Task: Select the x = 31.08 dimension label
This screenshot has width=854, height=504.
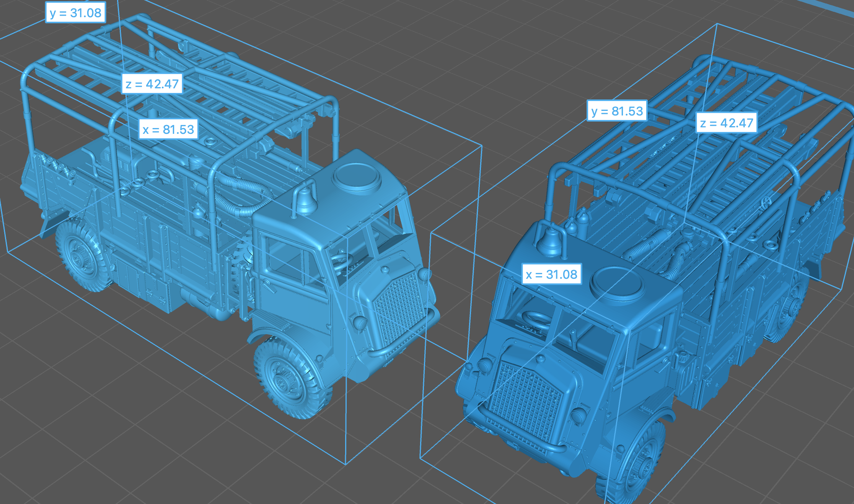Action: pyautogui.click(x=551, y=274)
